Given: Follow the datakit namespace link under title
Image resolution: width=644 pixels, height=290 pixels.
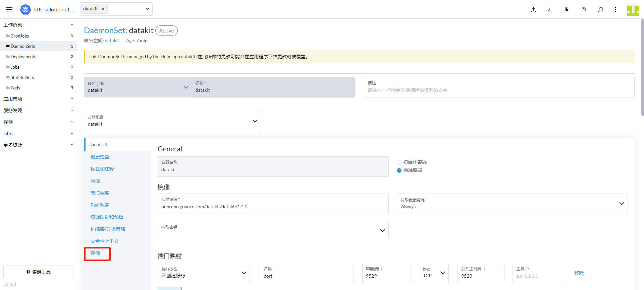Looking at the screenshot, I should pyautogui.click(x=112, y=41).
